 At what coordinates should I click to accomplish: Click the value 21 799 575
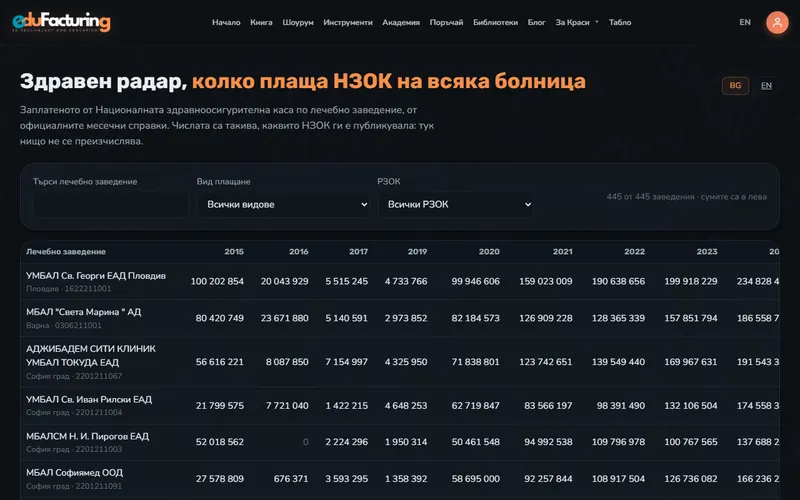(x=219, y=406)
